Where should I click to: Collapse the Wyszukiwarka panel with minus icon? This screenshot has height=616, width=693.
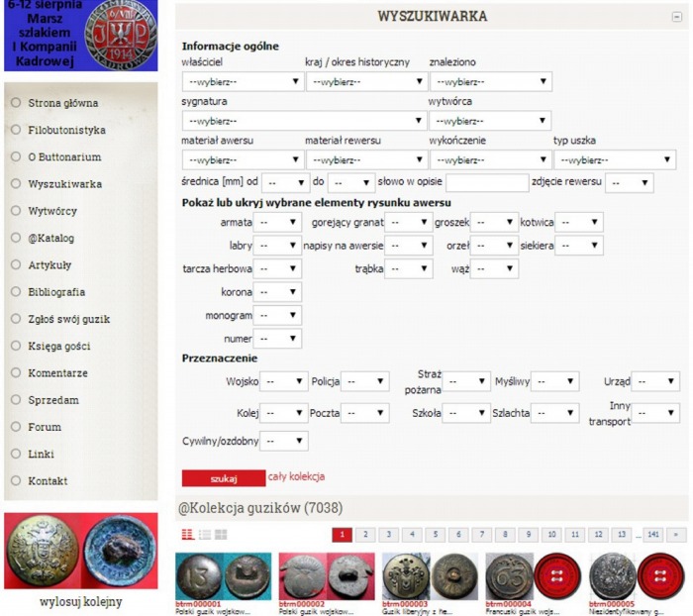coord(676,17)
